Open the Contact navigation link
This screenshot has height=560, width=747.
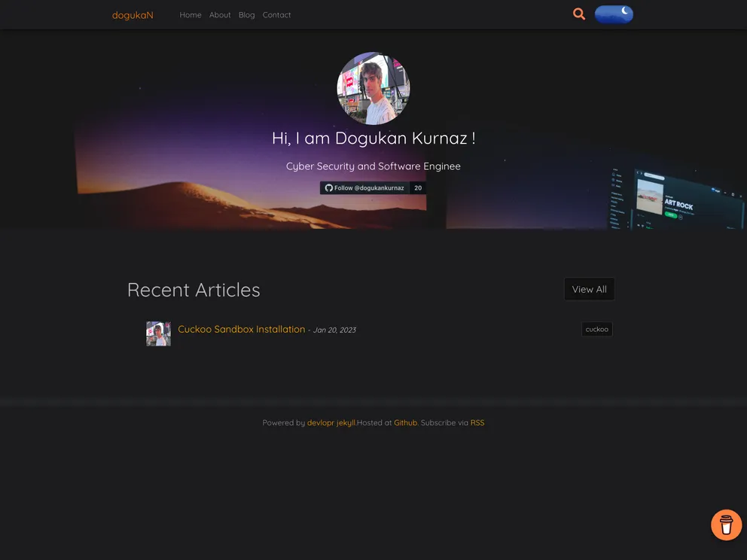(276, 15)
